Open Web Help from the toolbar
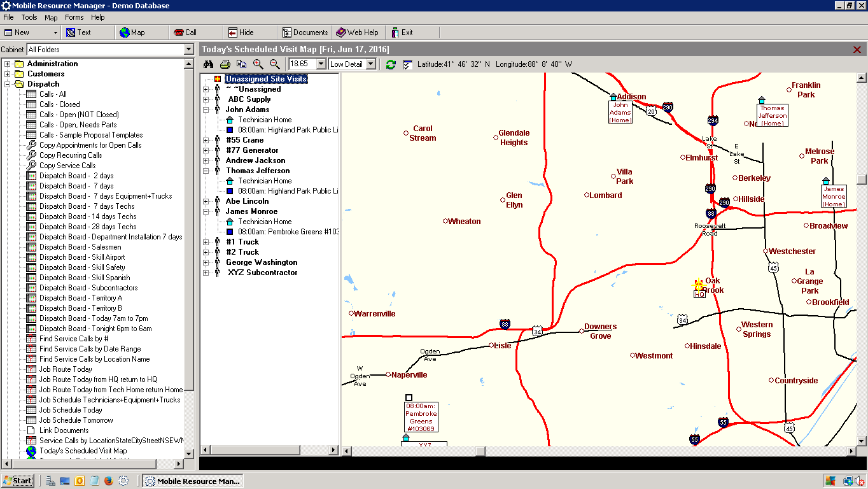Viewport: 868px width, 489px height. click(358, 32)
